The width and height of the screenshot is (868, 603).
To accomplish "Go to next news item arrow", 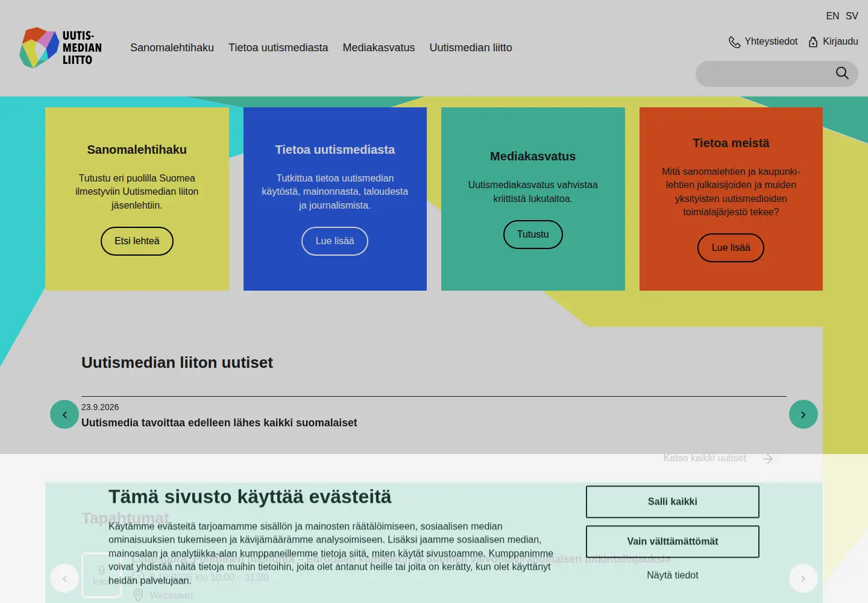I will pos(804,414).
